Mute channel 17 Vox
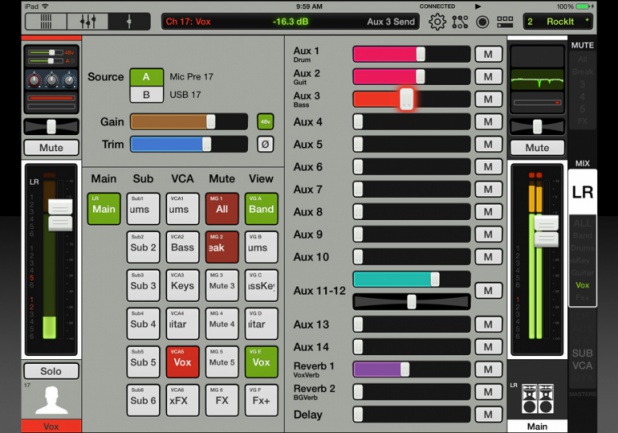 [x=51, y=148]
